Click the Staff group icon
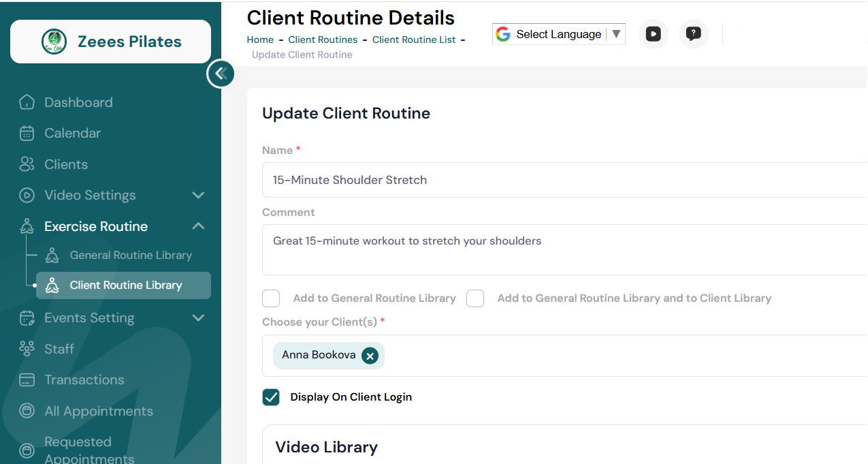Screen dimensions: 868x464 (27, 349)
